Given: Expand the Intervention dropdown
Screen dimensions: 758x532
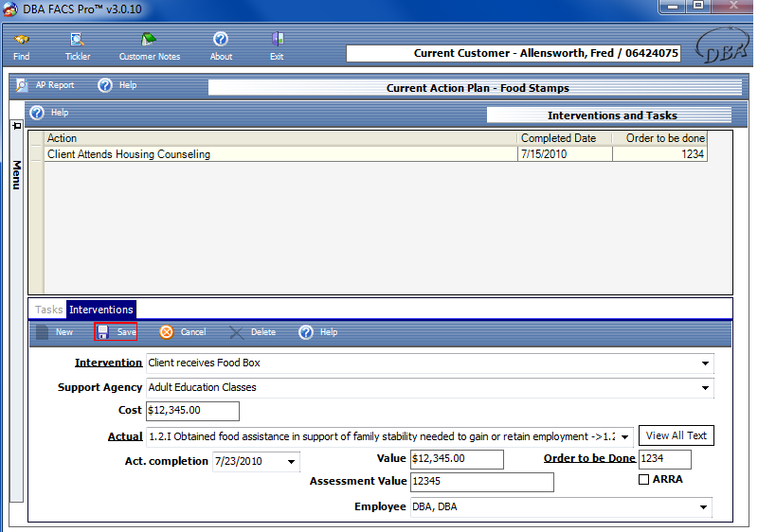Looking at the screenshot, I should click(705, 364).
